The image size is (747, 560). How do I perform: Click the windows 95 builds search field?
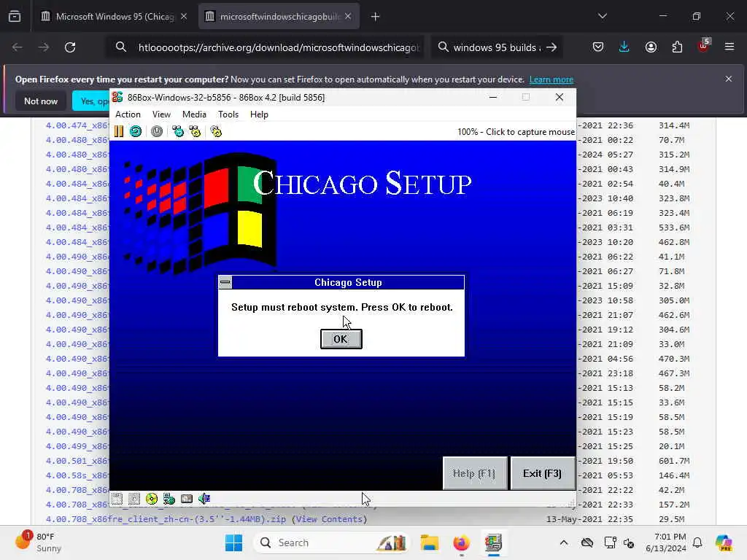pos(495,47)
